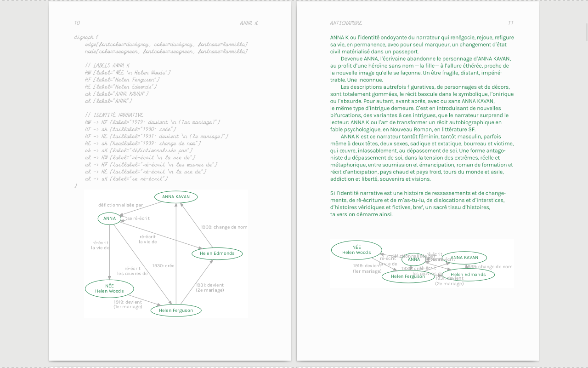This screenshot has width=588, height=368.
Task: Select NÉE Helen Woods node on page 10
Action: [x=109, y=288]
